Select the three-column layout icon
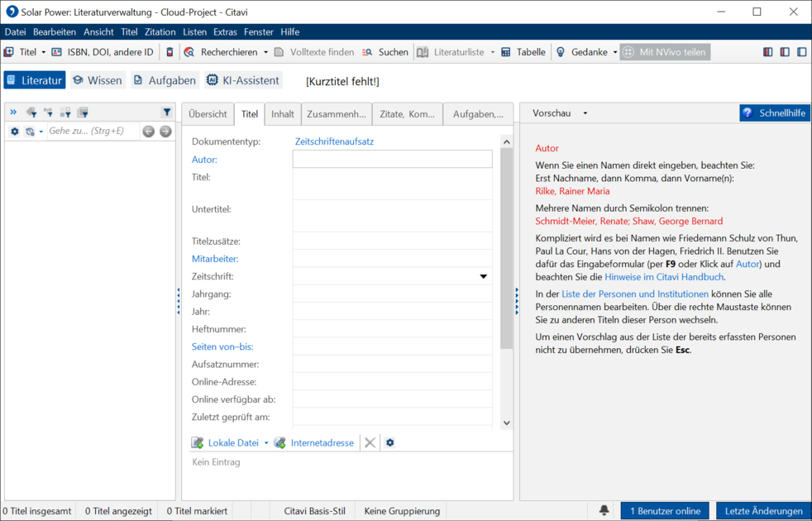The width and height of the screenshot is (812, 521). (768, 52)
